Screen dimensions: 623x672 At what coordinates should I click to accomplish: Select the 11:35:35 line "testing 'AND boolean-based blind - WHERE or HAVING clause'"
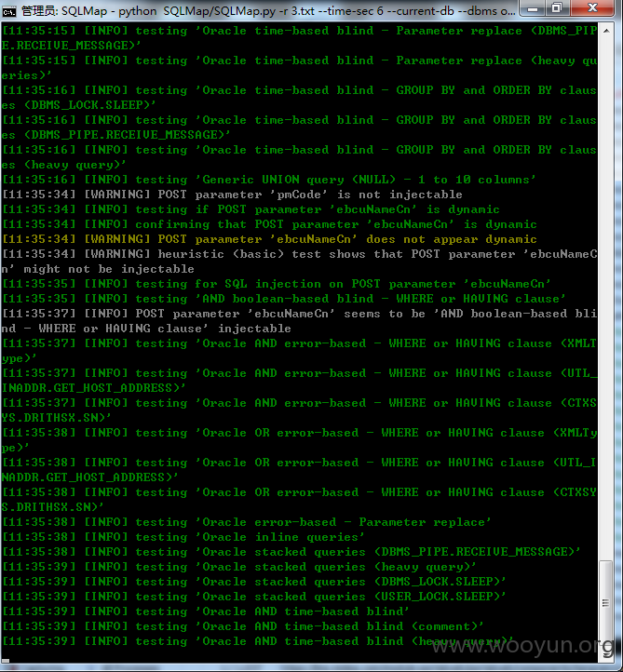click(284, 299)
